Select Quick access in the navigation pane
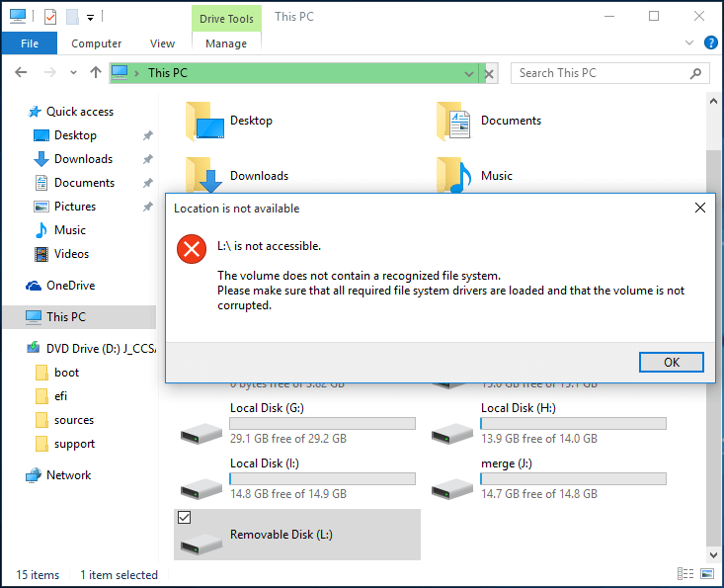Image resolution: width=724 pixels, height=588 pixels. (79, 112)
